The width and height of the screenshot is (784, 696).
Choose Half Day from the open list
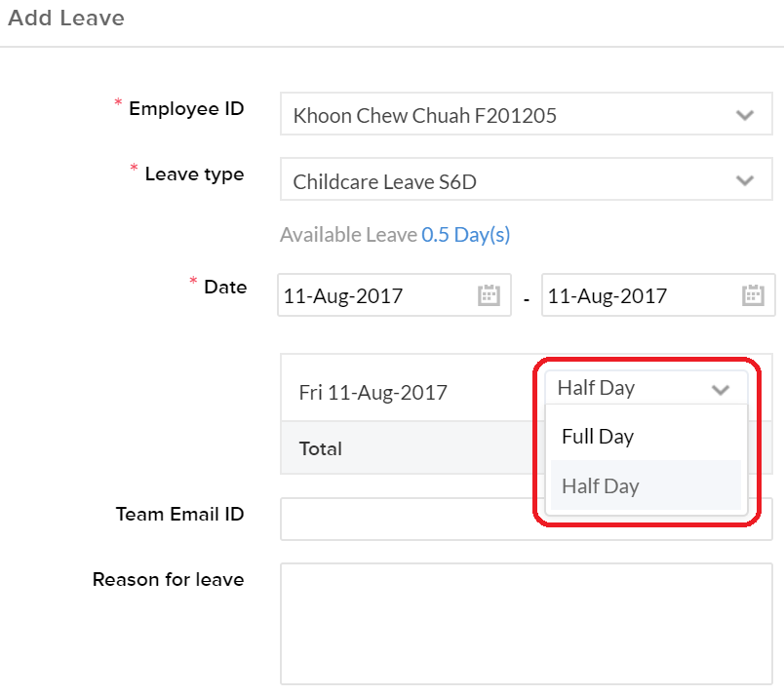(x=601, y=485)
